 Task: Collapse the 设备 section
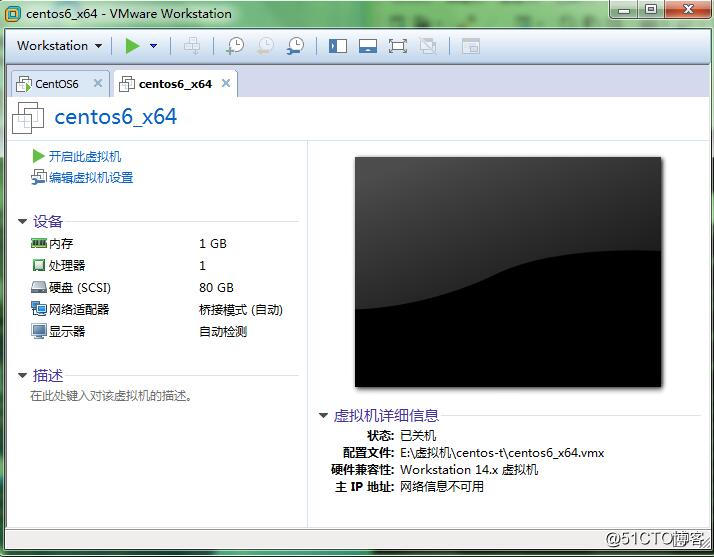point(22,221)
